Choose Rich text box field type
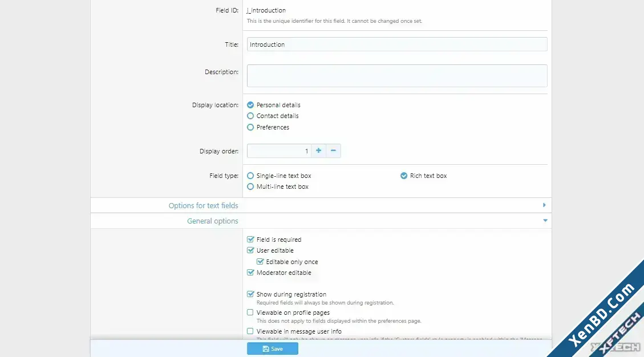This screenshot has height=357, width=644. [x=404, y=176]
